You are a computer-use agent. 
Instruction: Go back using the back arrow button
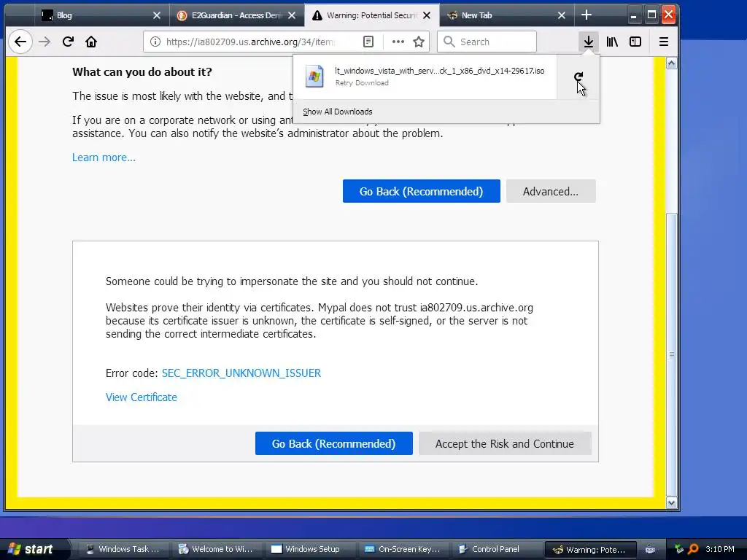(x=20, y=42)
